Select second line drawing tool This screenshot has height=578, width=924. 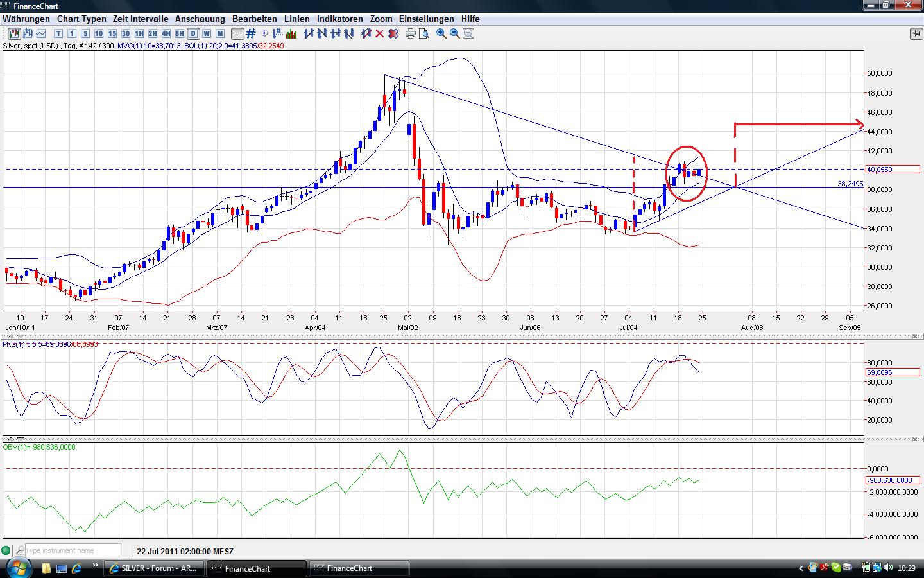[x=322, y=33]
